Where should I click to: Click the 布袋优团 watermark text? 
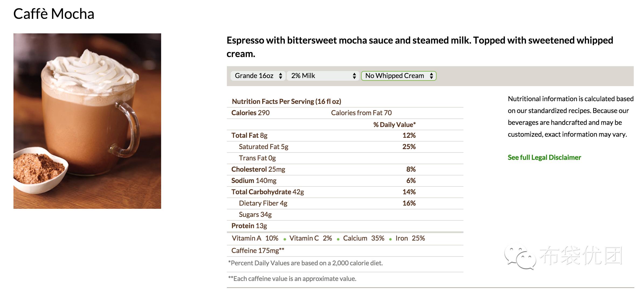coord(581,256)
